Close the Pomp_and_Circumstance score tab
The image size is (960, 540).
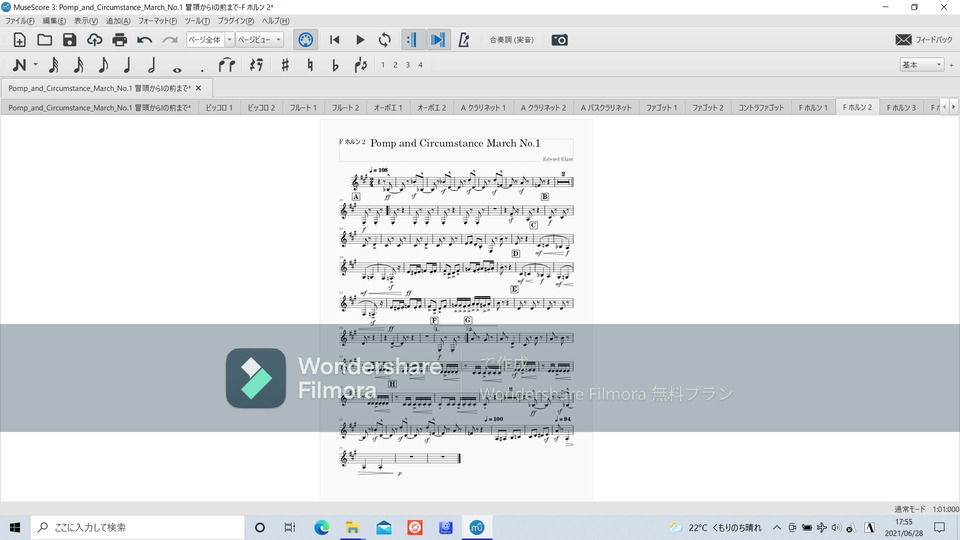(x=198, y=88)
